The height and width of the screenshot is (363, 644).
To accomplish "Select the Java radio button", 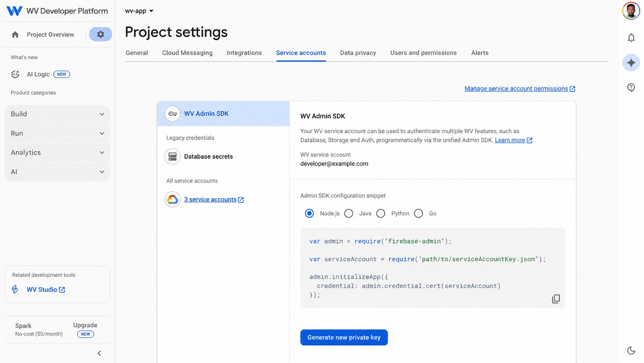I will click(x=349, y=213).
